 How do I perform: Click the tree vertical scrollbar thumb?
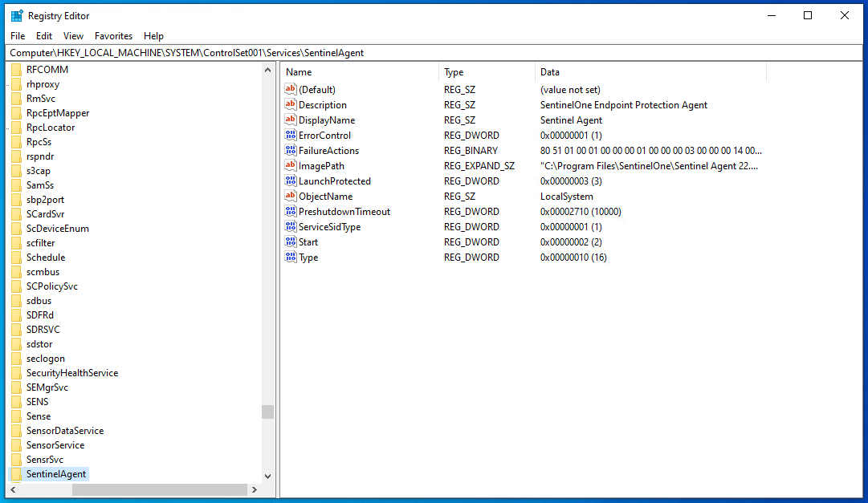point(268,412)
